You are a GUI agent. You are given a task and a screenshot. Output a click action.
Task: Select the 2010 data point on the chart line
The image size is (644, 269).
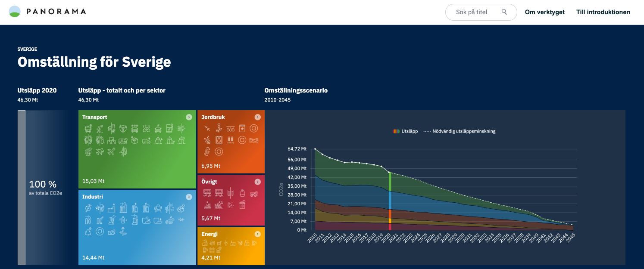click(315, 149)
